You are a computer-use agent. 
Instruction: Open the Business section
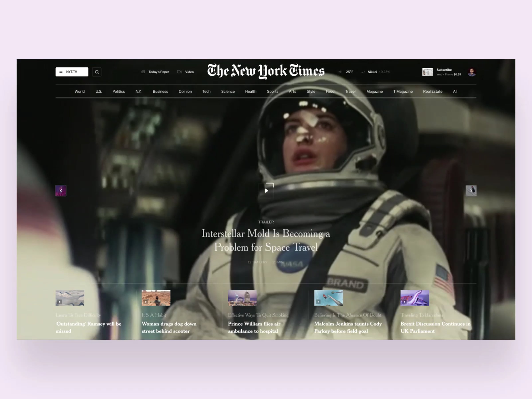click(x=160, y=91)
